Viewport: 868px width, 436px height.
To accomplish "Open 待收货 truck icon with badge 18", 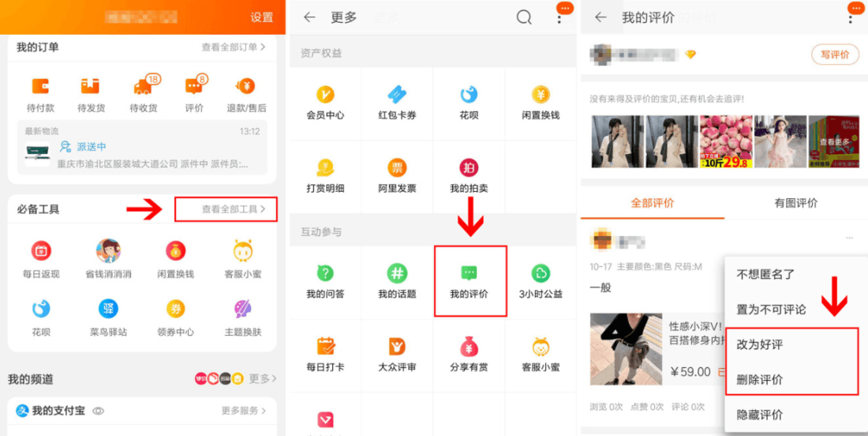I will coord(144,86).
